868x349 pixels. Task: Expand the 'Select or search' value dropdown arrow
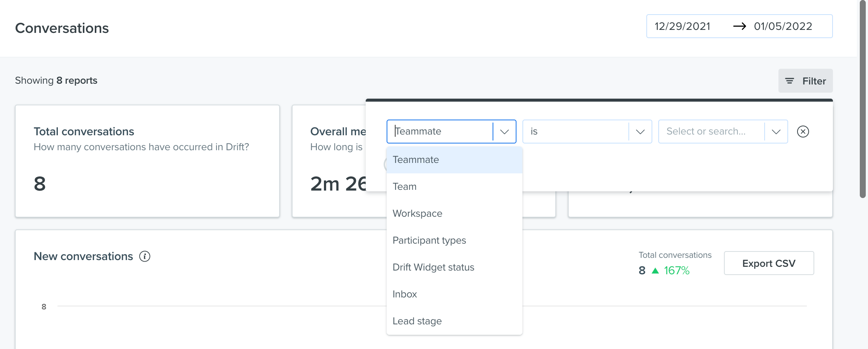tap(776, 132)
